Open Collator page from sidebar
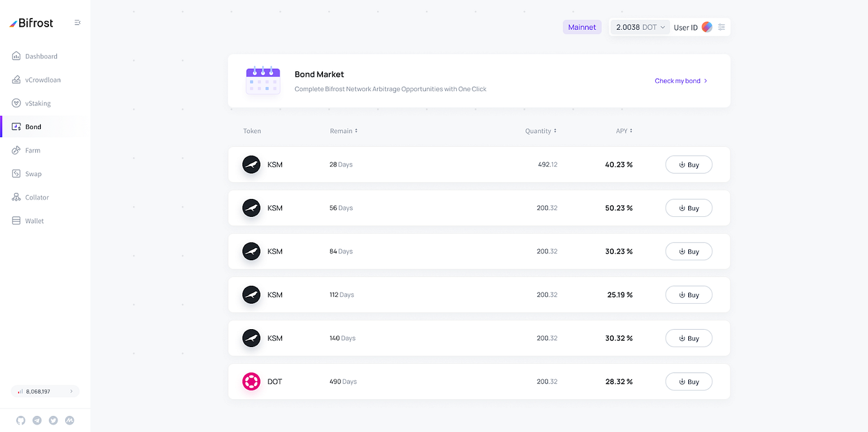The width and height of the screenshot is (868, 432). click(37, 198)
